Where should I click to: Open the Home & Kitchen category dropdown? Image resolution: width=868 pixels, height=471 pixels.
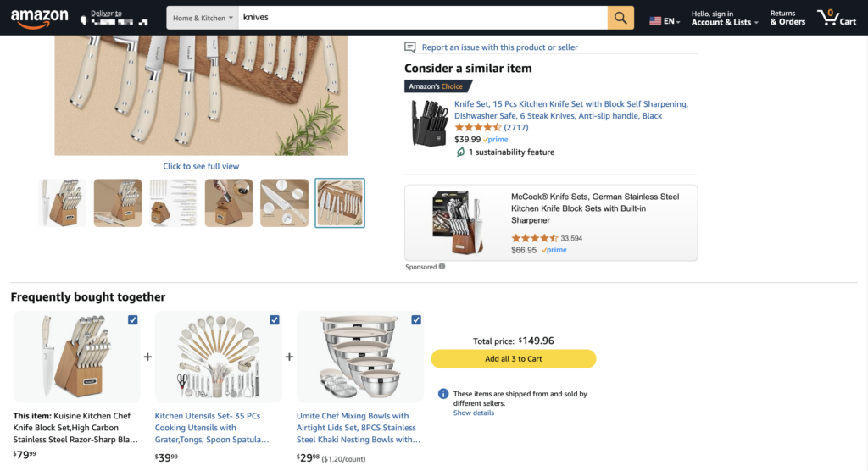tap(202, 18)
